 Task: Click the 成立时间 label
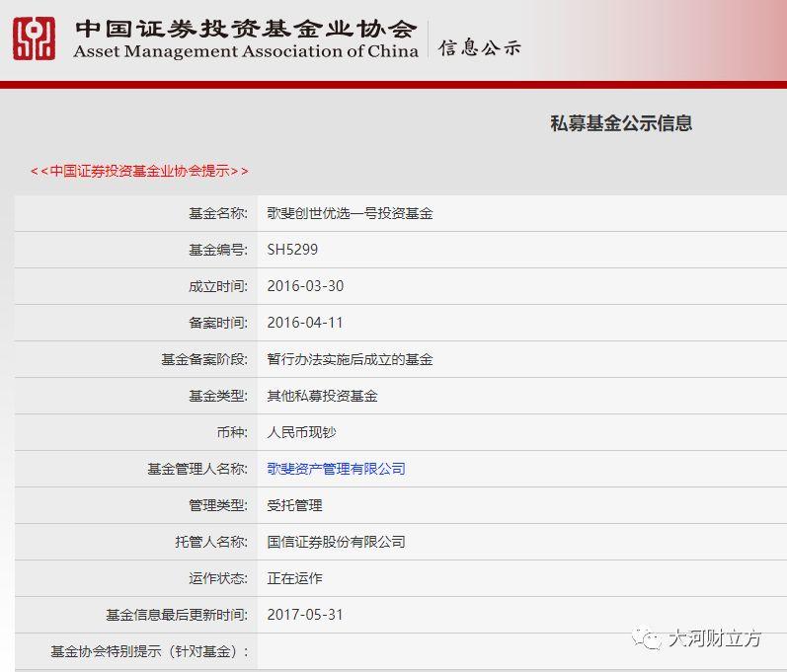click(x=218, y=286)
